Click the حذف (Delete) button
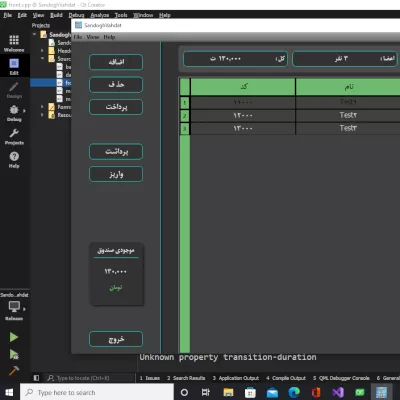This screenshot has height=400, width=400. click(x=116, y=85)
